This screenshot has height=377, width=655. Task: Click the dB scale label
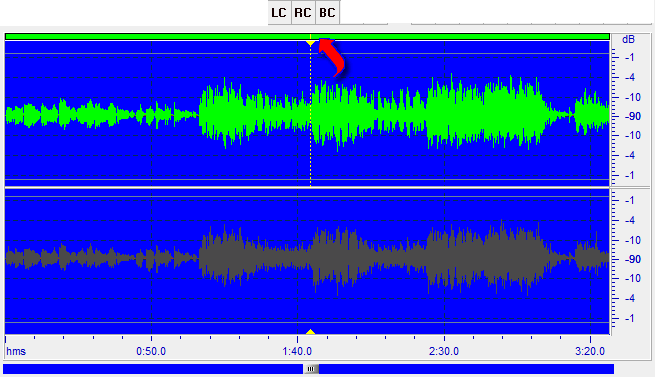pos(628,39)
